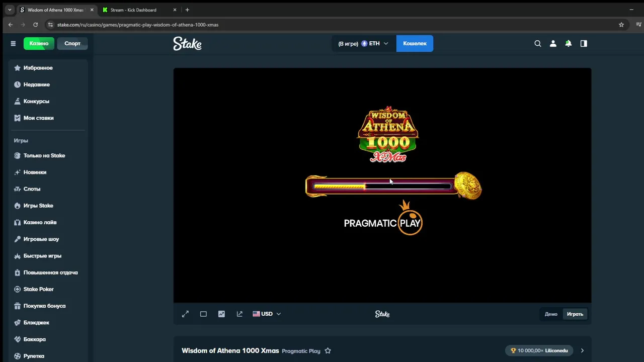
Task: Close the Wisdom of Athena browser tab
Action: click(92, 10)
